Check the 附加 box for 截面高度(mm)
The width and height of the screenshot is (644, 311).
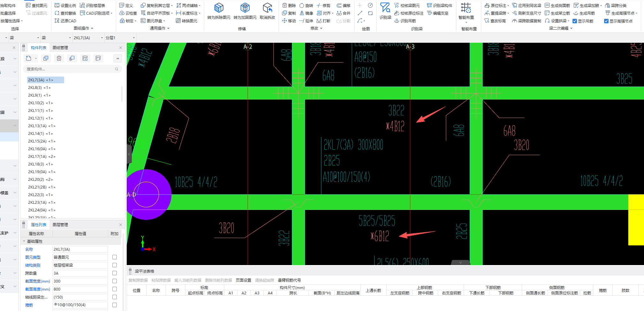pyautogui.click(x=115, y=289)
